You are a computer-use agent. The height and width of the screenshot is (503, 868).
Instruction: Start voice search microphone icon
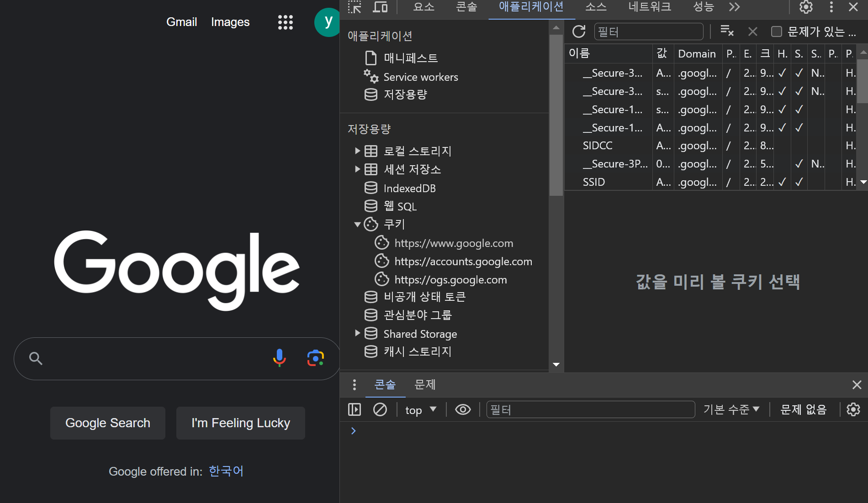(279, 358)
